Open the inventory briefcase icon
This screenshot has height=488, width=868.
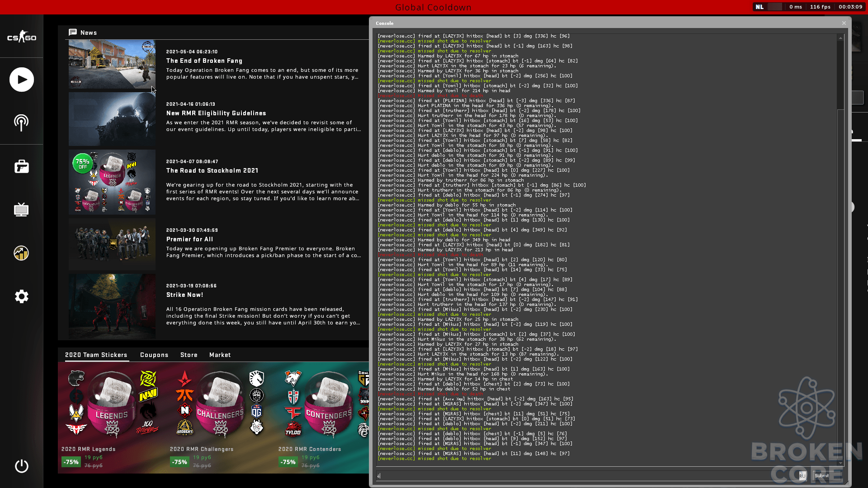click(x=22, y=166)
